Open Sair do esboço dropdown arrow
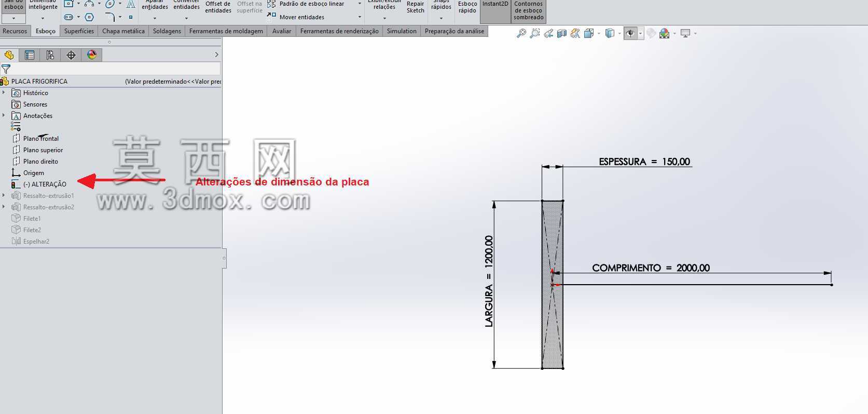The image size is (868, 414). click(13, 18)
